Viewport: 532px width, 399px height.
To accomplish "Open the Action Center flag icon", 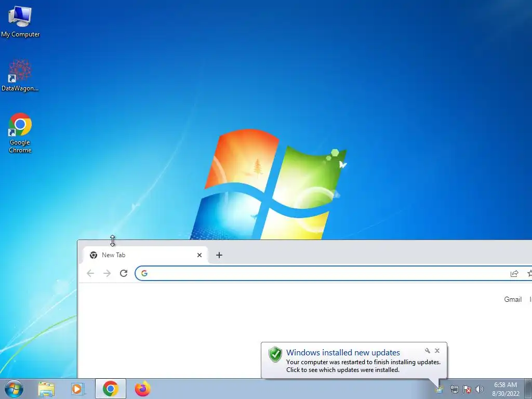I will (467, 389).
